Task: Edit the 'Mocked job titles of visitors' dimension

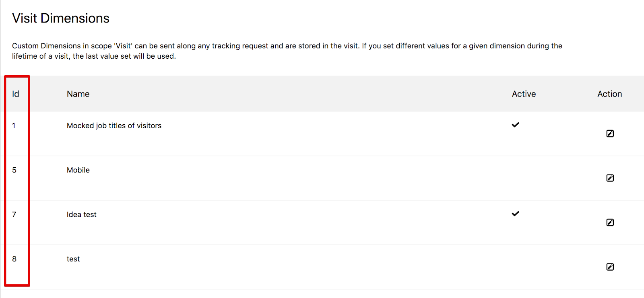Action: pos(610,134)
